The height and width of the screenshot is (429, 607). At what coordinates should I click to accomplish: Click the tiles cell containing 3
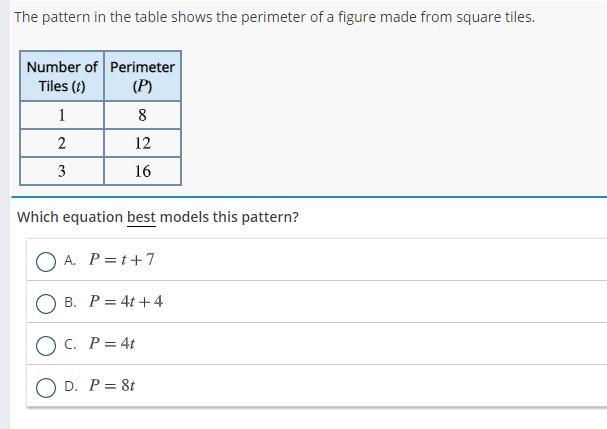tap(62, 171)
